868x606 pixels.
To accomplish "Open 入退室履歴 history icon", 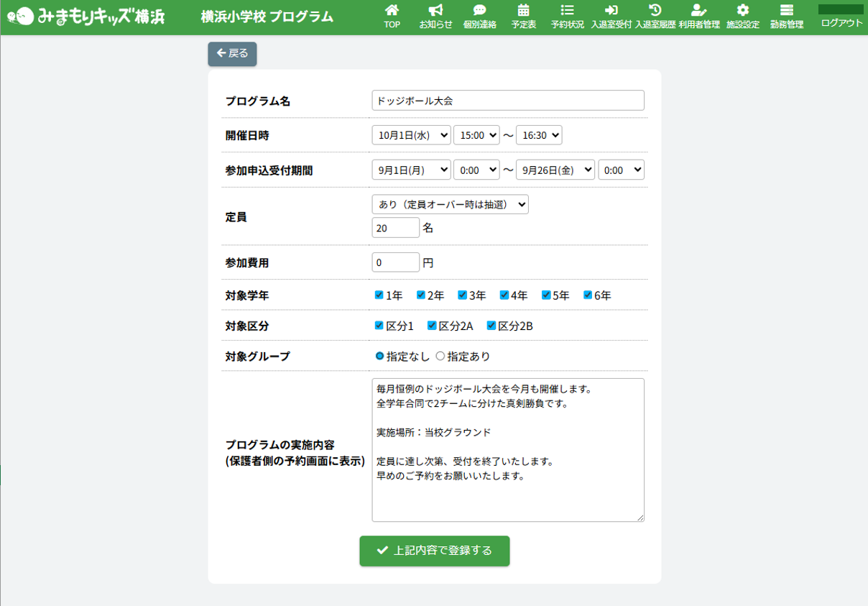I will pyautogui.click(x=655, y=10).
